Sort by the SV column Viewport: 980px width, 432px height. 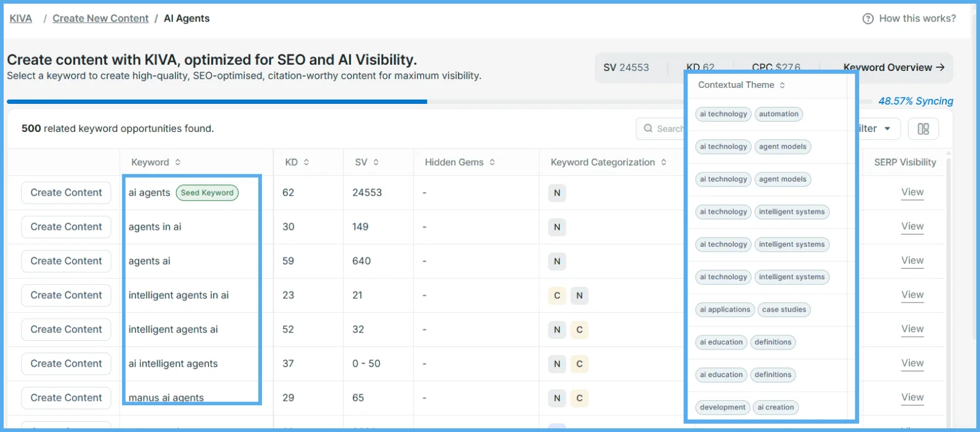(376, 163)
